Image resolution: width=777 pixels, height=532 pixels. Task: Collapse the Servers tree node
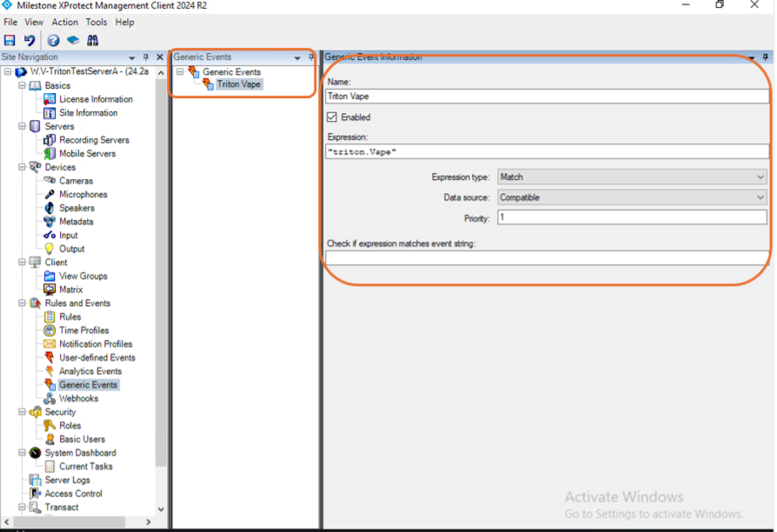point(22,126)
